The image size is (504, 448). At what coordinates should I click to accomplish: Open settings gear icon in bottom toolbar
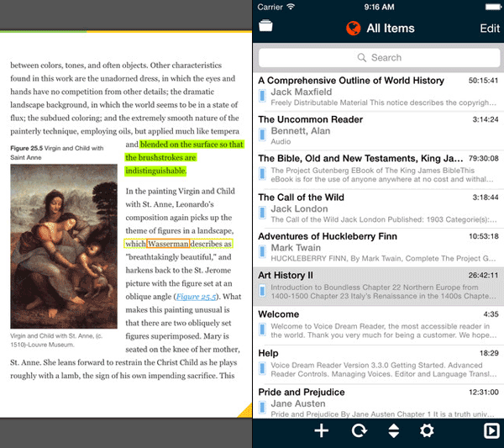tap(427, 431)
